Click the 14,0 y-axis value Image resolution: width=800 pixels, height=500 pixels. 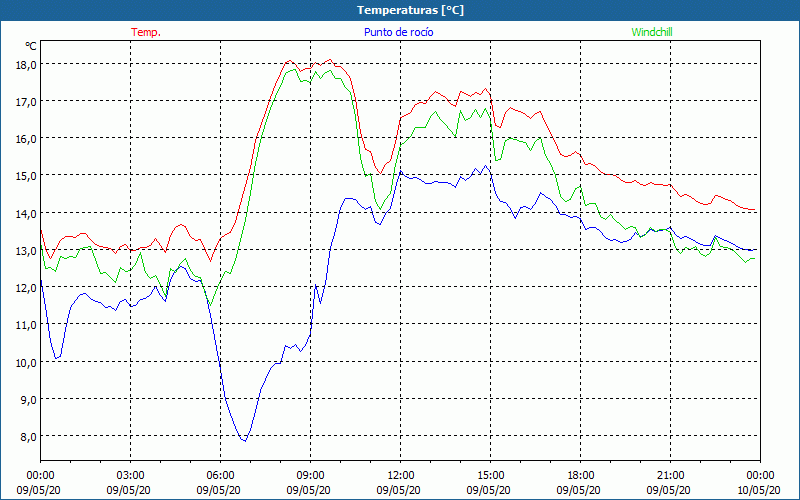tap(26, 213)
